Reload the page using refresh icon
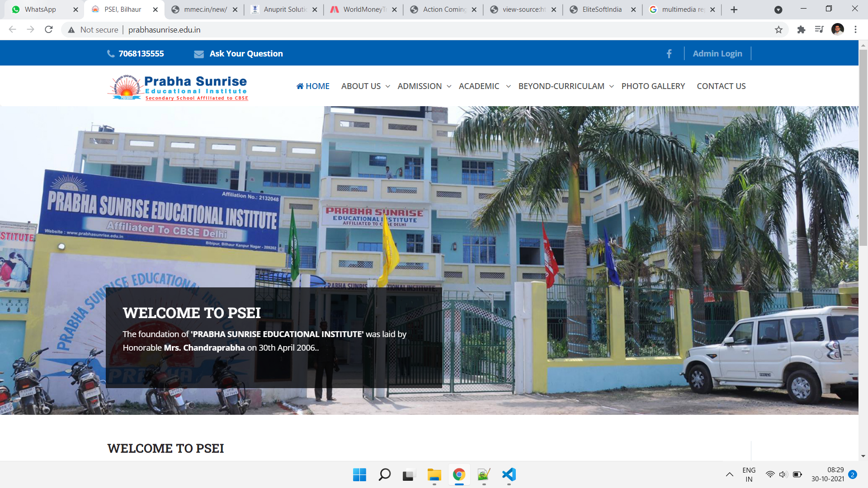Image resolution: width=868 pixels, height=488 pixels. click(x=49, y=30)
